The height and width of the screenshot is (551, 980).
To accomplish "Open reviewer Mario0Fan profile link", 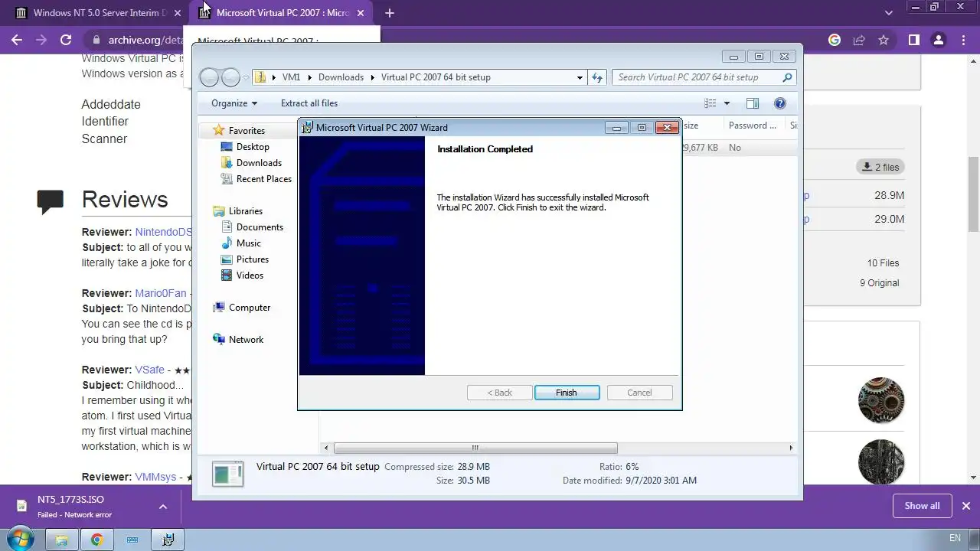I will click(161, 293).
